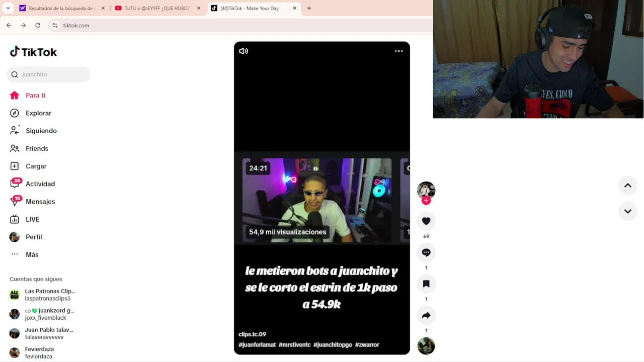The width and height of the screenshot is (644, 362).
Task: Open video options three-dot menu
Action: (x=398, y=51)
